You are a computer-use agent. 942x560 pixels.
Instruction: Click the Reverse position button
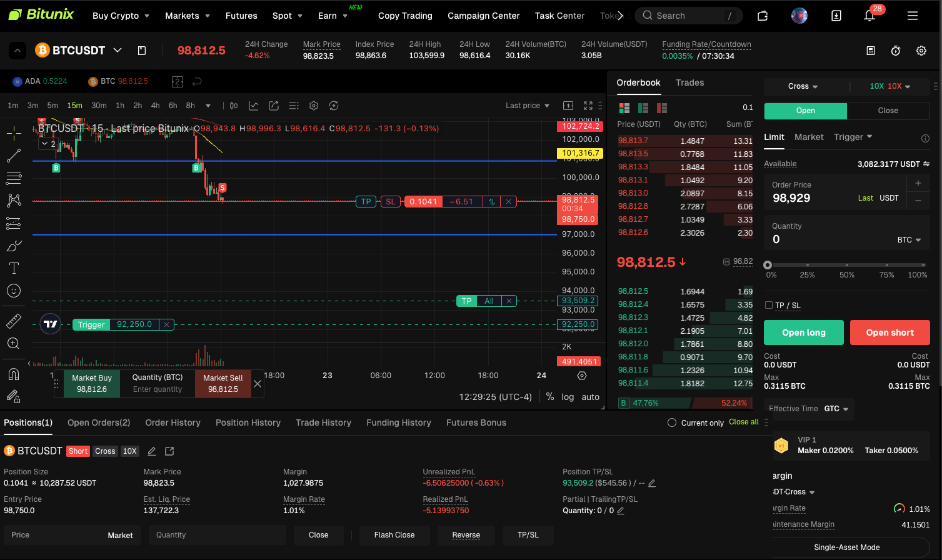point(466,535)
